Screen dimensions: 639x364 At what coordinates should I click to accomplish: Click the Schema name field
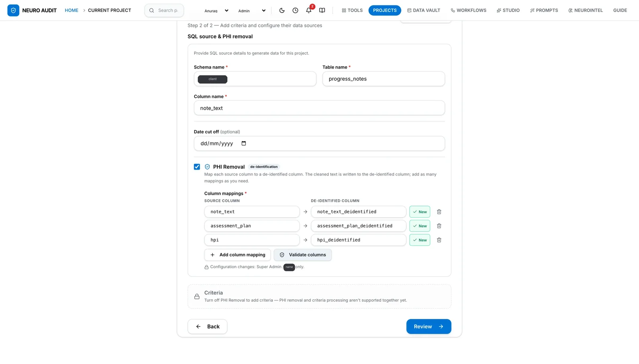point(255,79)
